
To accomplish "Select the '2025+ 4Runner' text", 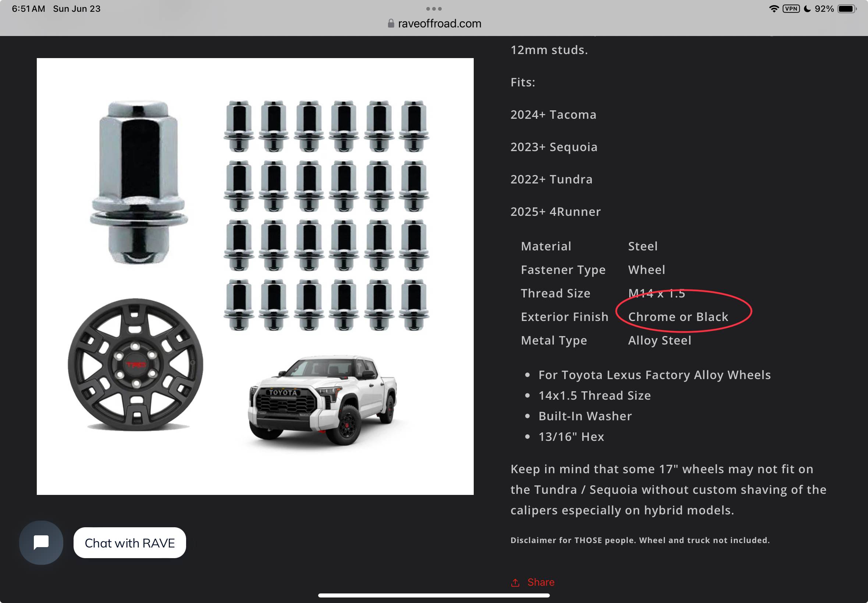I will click(x=555, y=211).
